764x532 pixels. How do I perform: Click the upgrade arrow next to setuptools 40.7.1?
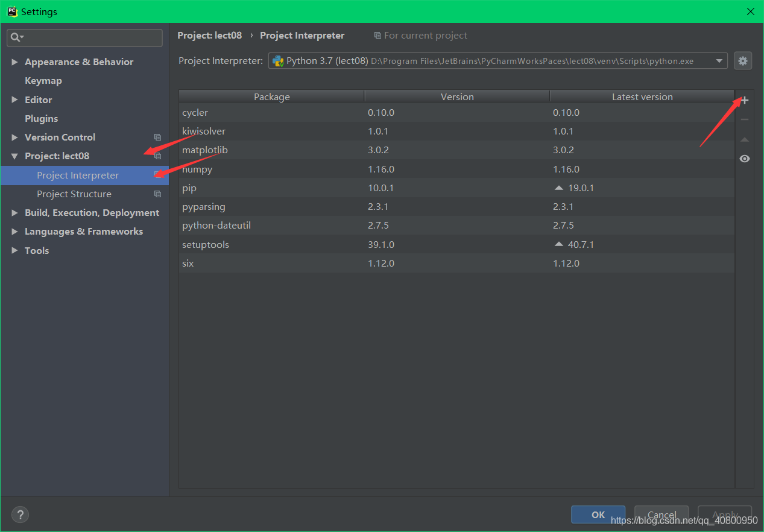(558, 244)
